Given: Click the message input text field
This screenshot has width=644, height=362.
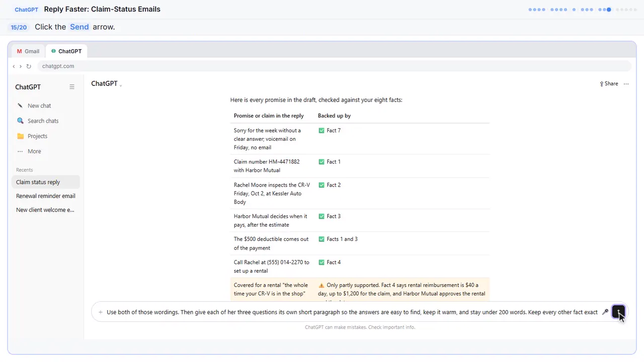Looking at the screenshot, I should [352, 312].
